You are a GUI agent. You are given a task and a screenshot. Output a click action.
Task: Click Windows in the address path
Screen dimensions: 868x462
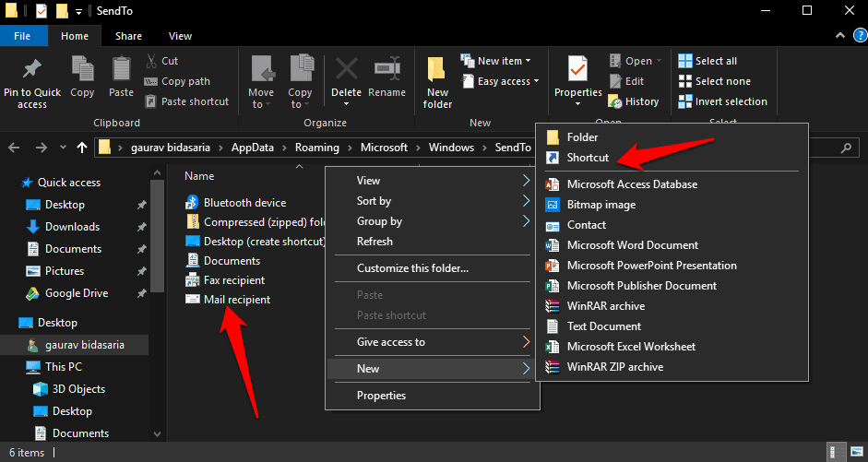point(451,148)
